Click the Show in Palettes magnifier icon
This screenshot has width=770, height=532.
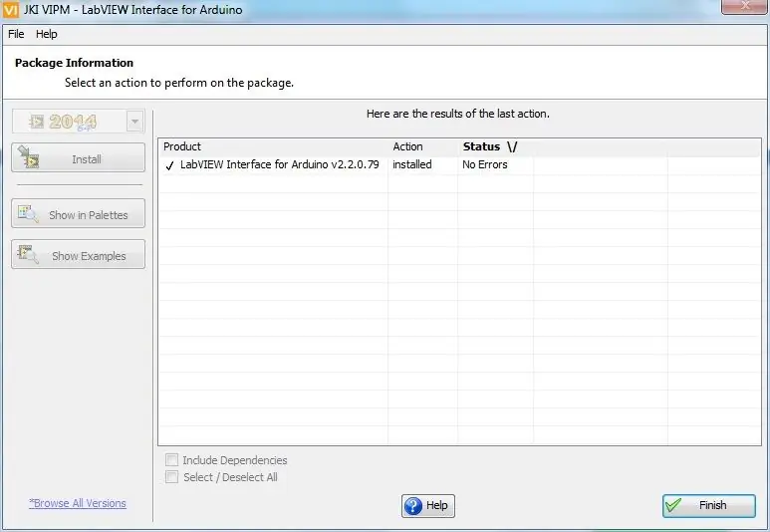tap(28, 213)
